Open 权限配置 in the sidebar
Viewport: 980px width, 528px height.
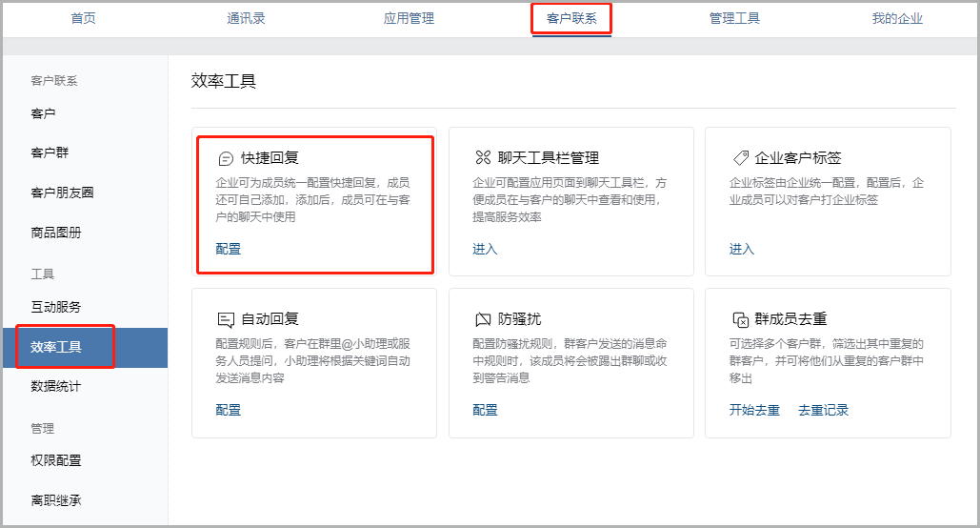coord(56,460)
